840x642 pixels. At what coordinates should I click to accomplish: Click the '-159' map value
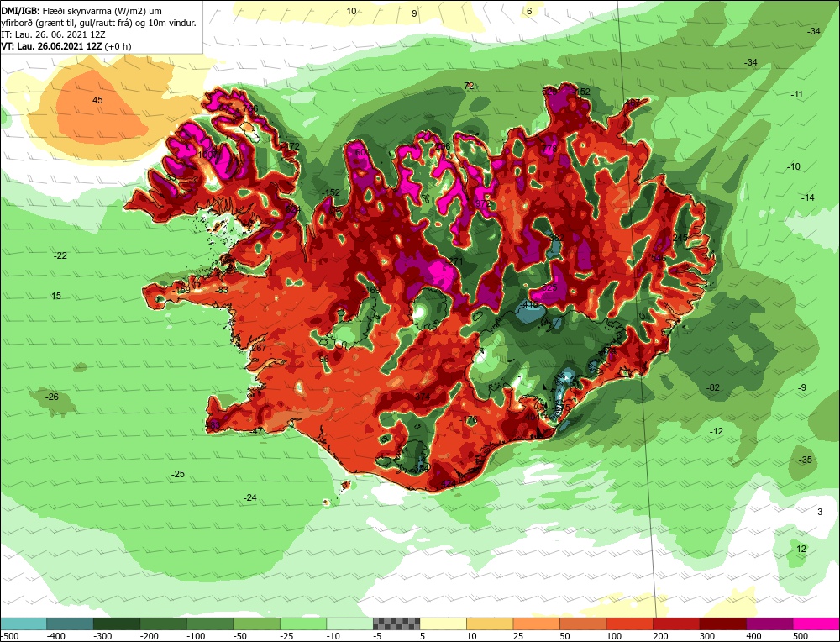(x=182, y=291)
